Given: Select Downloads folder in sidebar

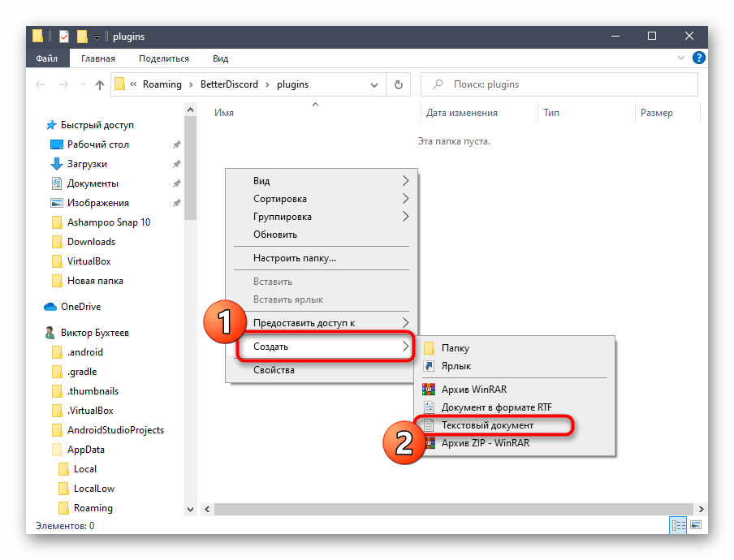Looking at the screenshot, I should click(x=91, y=242).
